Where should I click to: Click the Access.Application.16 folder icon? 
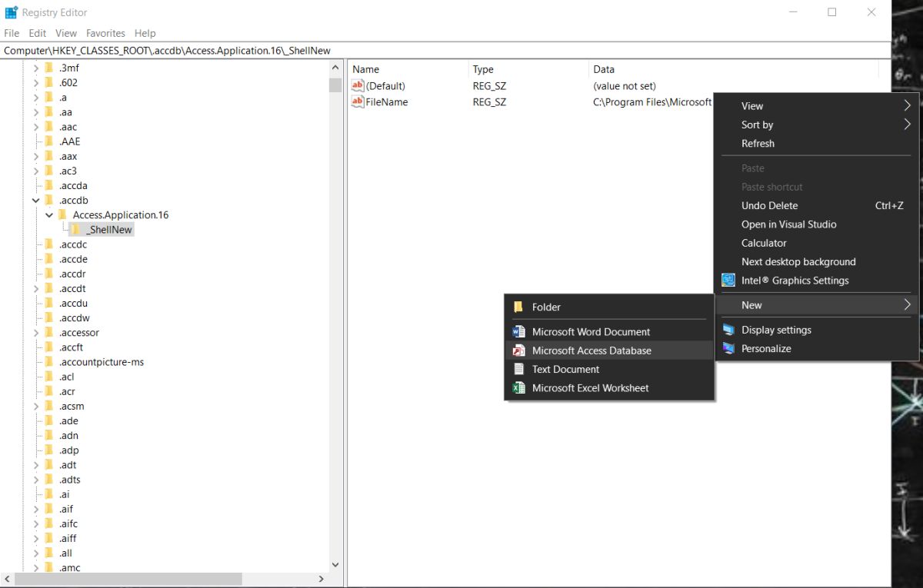click(x=63, y=214)
